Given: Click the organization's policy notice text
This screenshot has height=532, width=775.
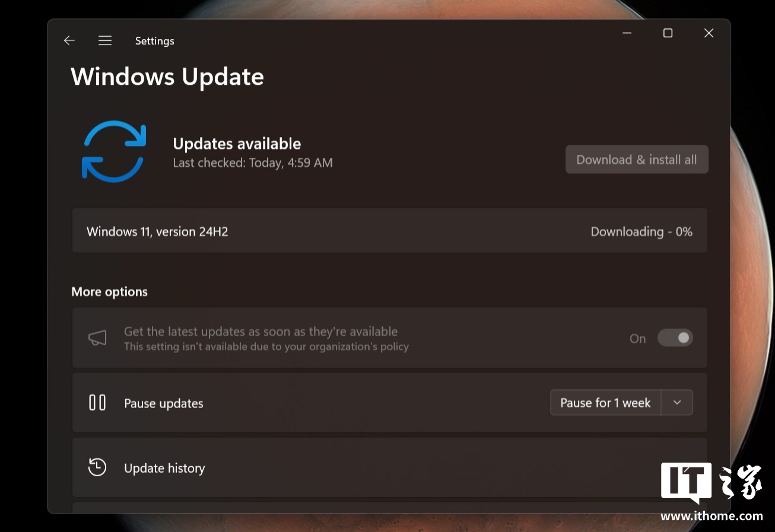Looking at the screenshot, I should coord(266,347).
